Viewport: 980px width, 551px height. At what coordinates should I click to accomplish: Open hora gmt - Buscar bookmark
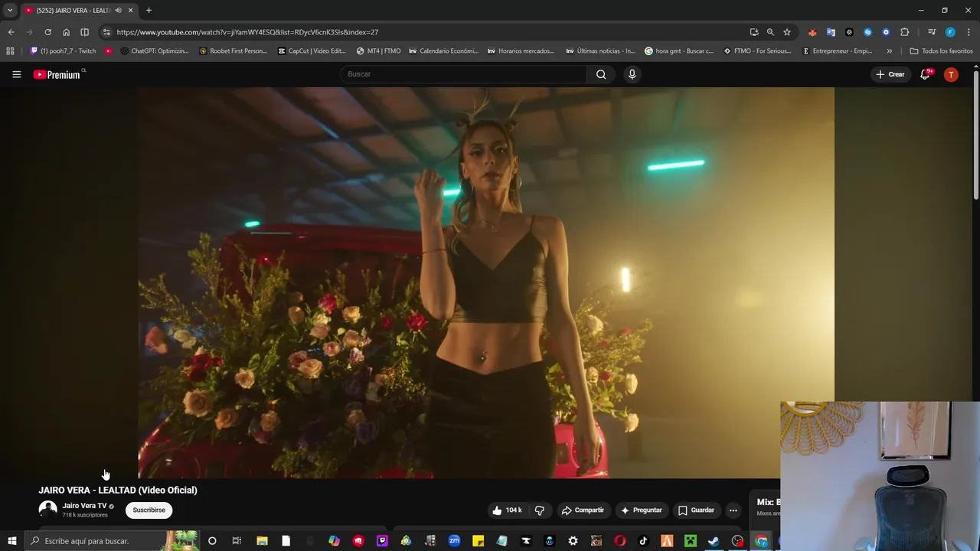[679, 51]
